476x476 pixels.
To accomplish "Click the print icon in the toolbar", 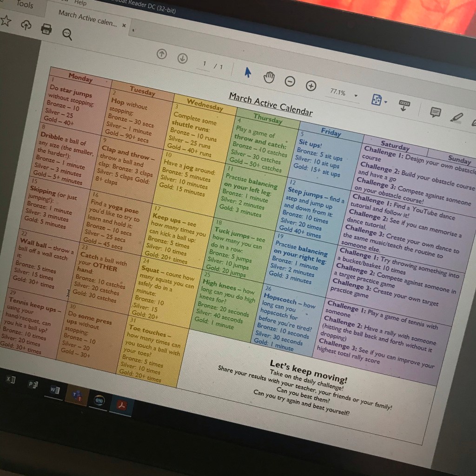I will point(46,30).
